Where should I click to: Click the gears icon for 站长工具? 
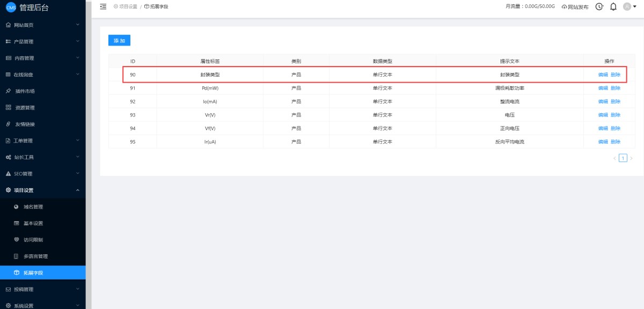click(8, 157)
